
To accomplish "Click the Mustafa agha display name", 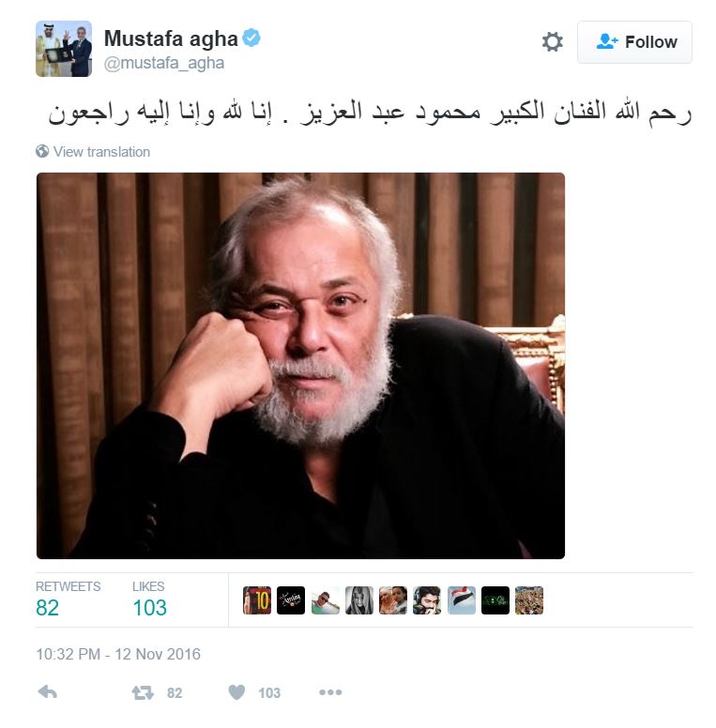I will click(171, 38).
